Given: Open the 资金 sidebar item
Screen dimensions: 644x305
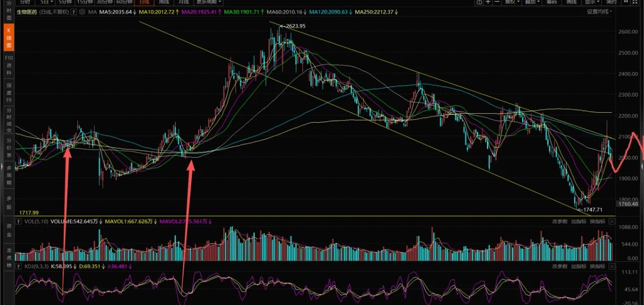Looking at the screenshot, I should pyautogui.click(x=9, y=230).
